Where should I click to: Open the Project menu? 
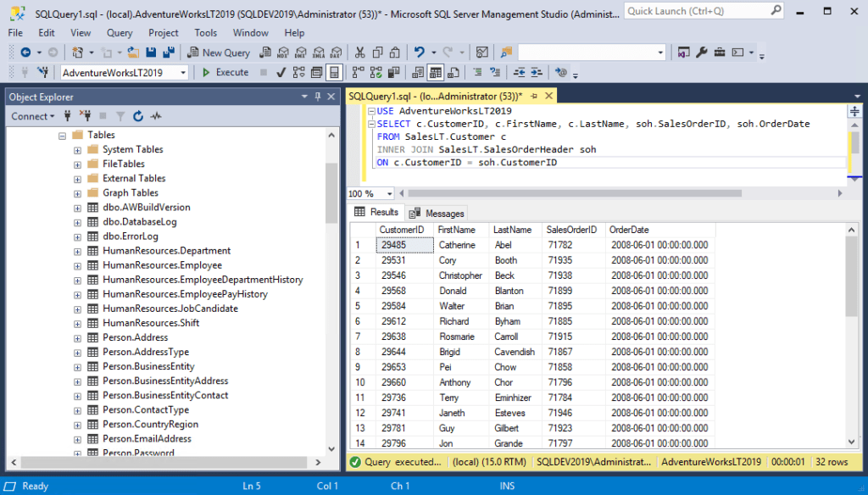164,33
